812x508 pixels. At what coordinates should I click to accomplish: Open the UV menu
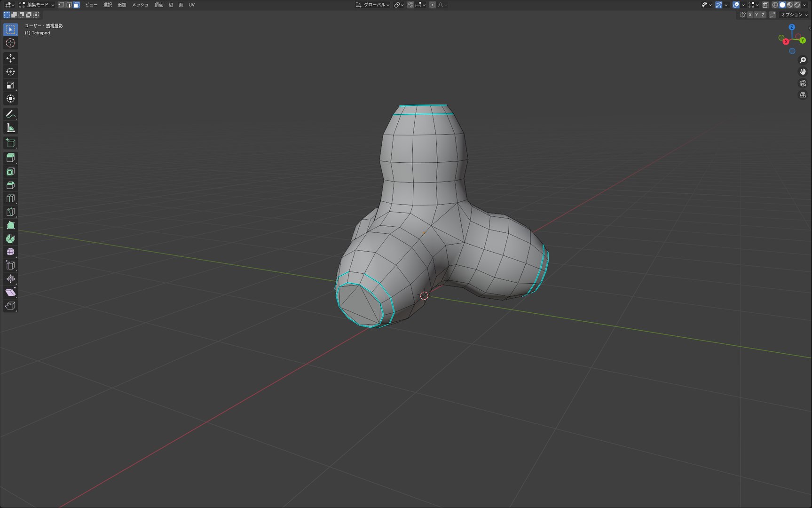[191, 5]
